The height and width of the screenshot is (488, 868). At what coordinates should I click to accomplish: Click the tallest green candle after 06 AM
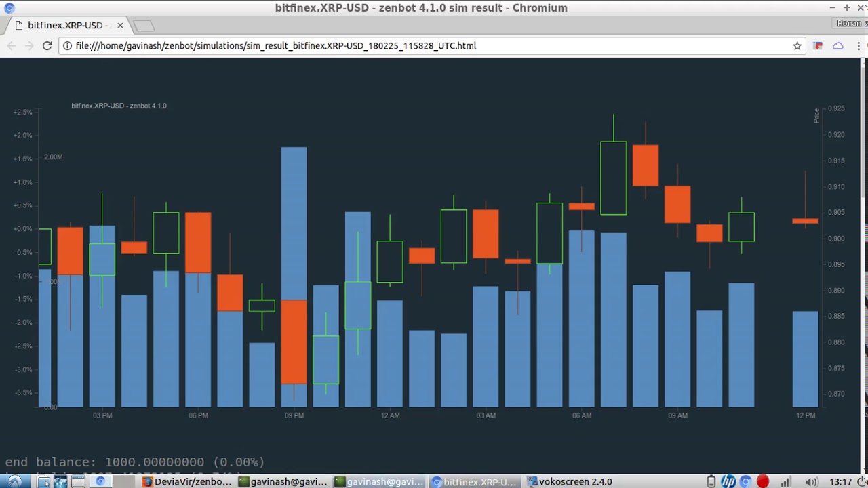pyautogui.click(x=613, y=178)
